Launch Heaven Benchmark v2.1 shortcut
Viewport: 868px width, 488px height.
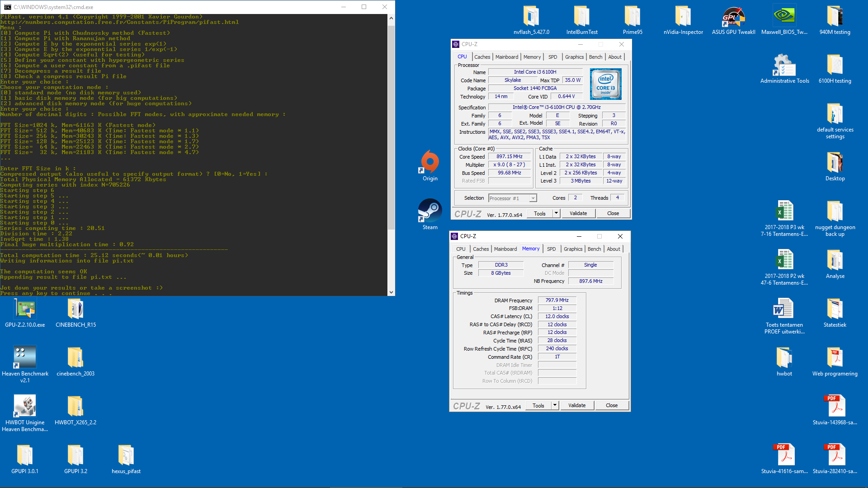point(25,365)
